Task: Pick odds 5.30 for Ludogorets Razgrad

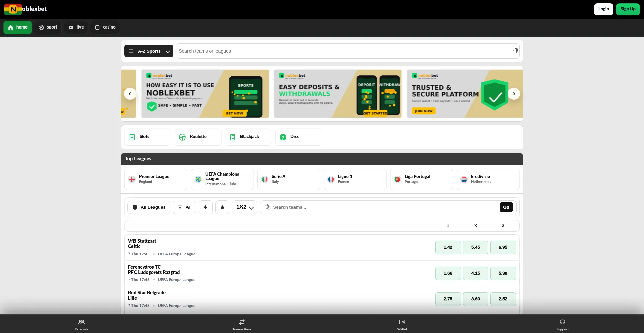Action: point(503,273)
